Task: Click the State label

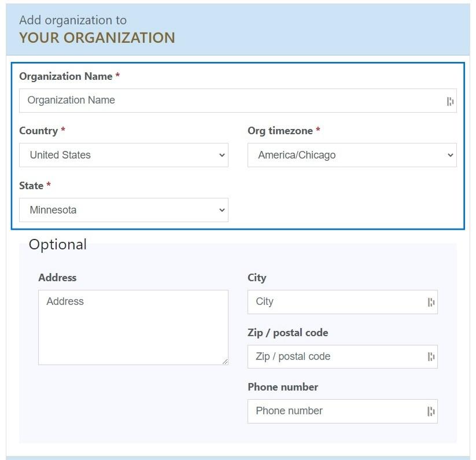Action: point(31,186)
